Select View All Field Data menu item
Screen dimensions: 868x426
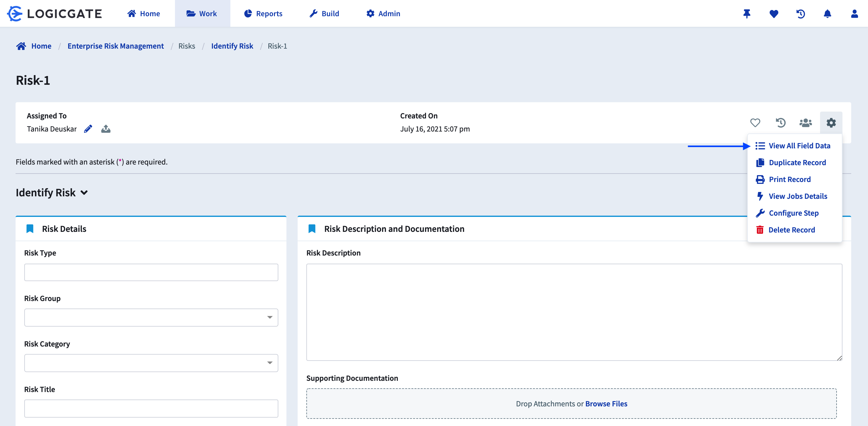799,146
